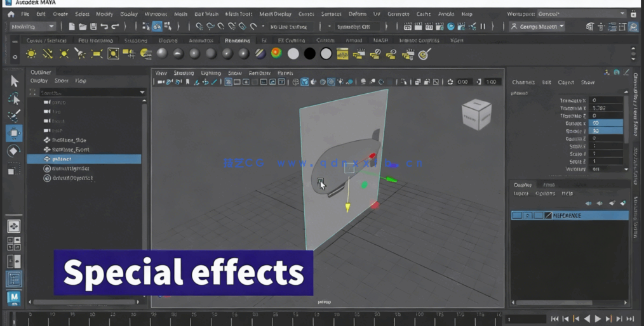Open the Modeling menu set dropdown
This screenshot has width=644, height=326.
pos(33,27)
